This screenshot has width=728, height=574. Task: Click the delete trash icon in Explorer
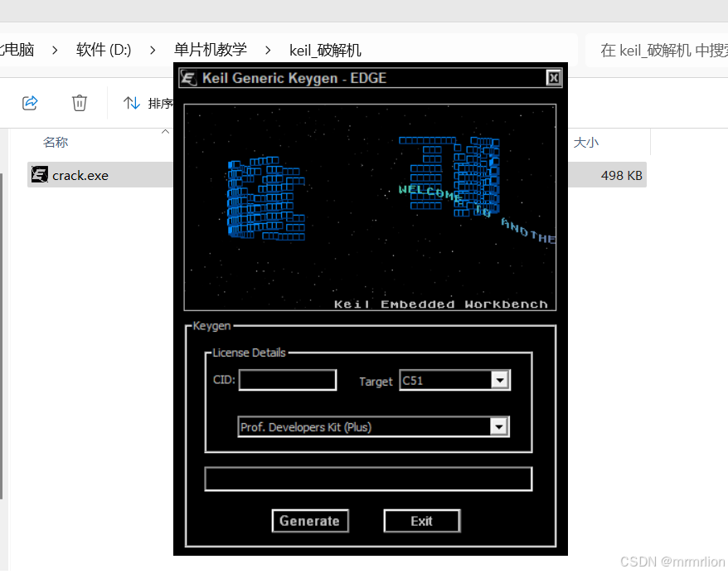(x=80, y=103)
